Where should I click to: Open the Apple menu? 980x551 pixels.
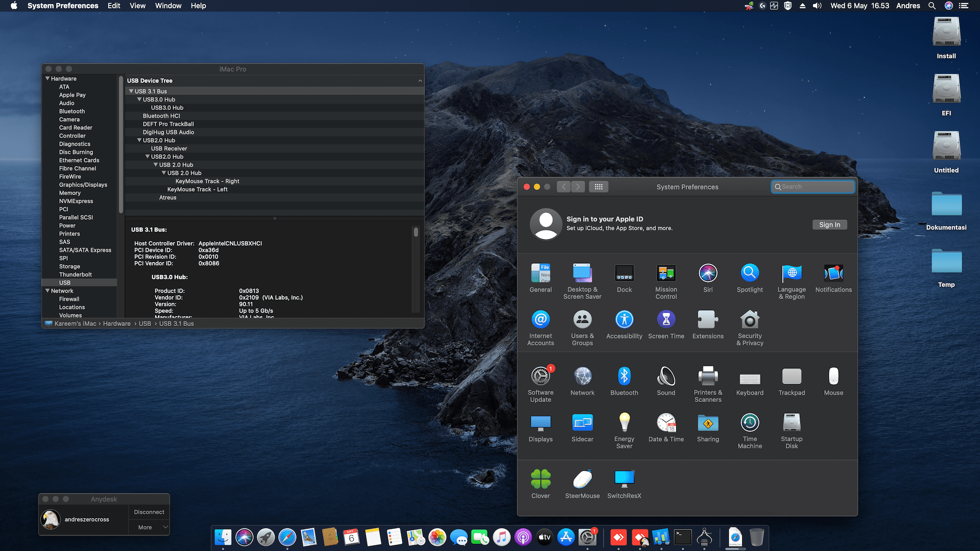[14, 6]
